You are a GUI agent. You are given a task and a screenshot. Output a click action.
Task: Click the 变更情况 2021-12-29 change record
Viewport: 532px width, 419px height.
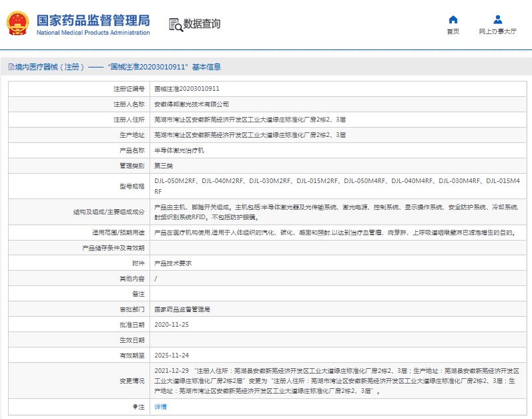336,381
